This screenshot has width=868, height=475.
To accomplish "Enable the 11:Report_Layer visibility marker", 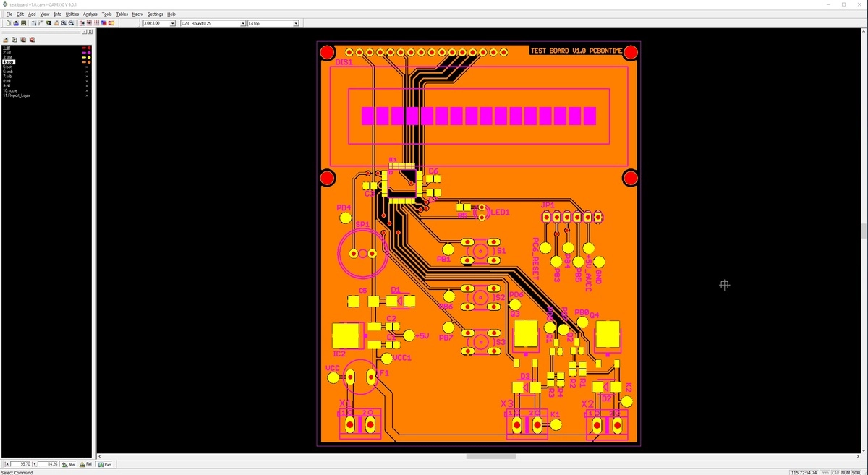I will [x=87, y=95].
